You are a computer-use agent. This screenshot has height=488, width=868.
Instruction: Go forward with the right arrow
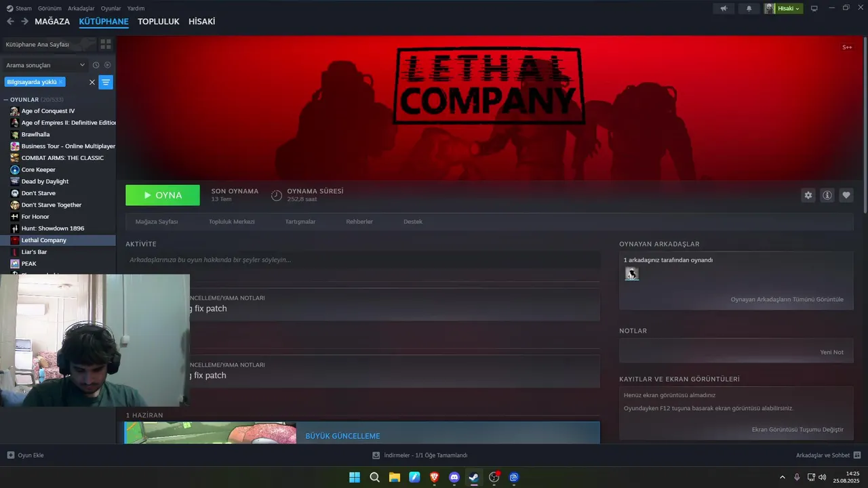24,22
